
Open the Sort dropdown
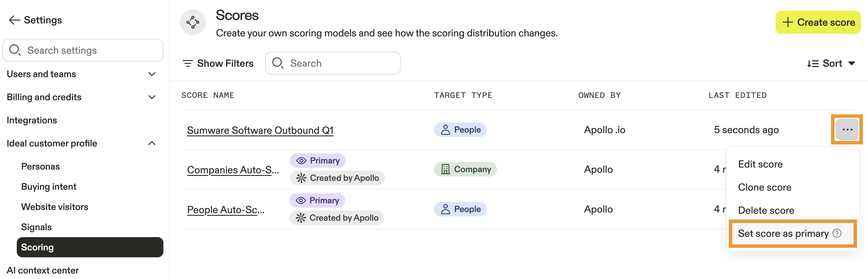831,63
